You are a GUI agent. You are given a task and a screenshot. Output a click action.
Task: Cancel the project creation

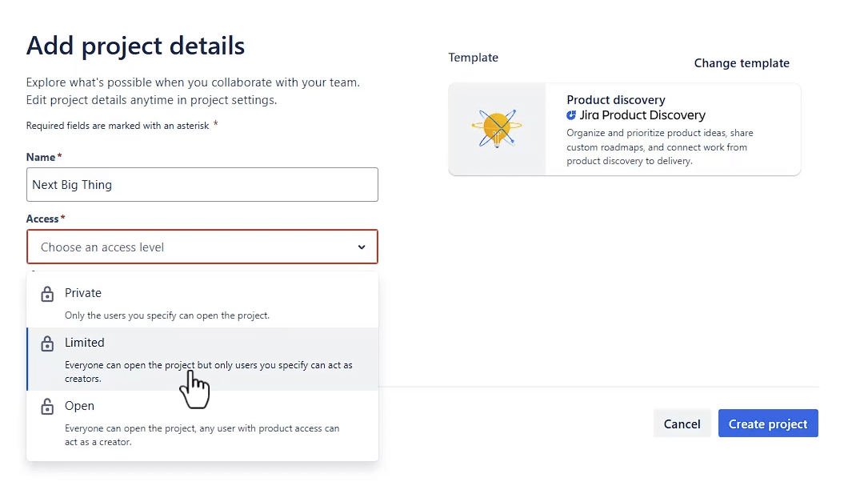pyautogui.click(x=682, y=424)
